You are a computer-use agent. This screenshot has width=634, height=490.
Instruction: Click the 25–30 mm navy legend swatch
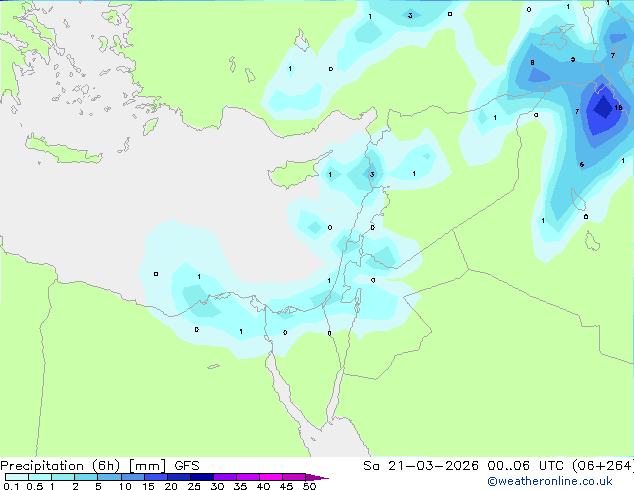pyautogui.click(x=202, y=477)
